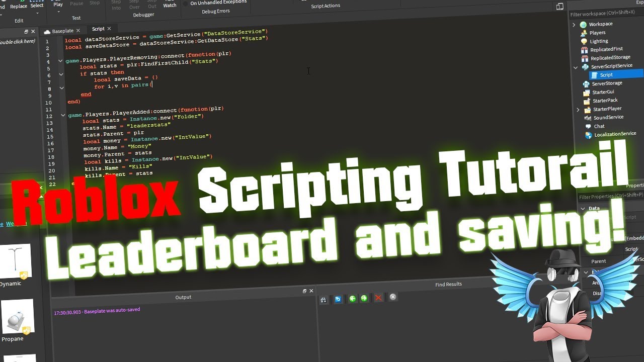Expand the Workspace tree node
Screen dimensions: 644x362
574,25
